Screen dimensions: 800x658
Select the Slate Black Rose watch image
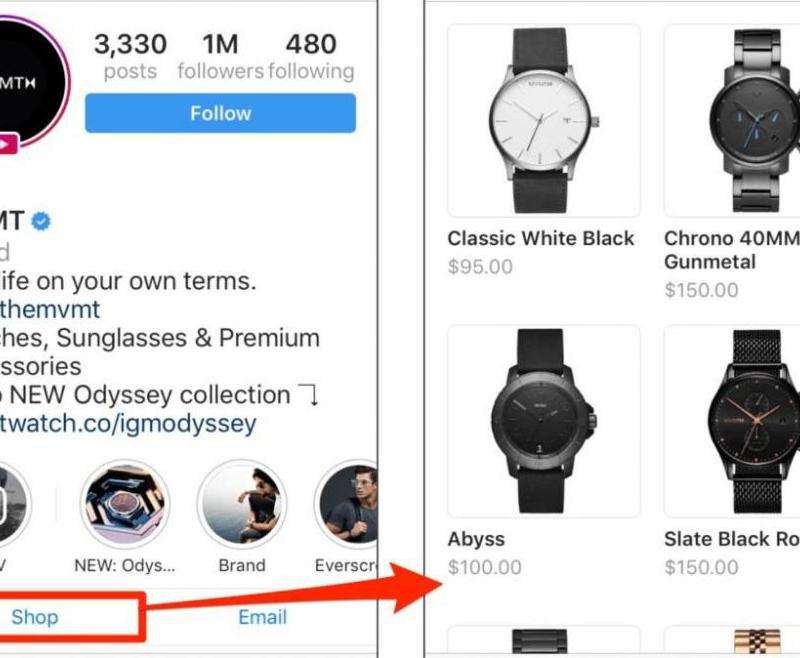pos(732,421)
